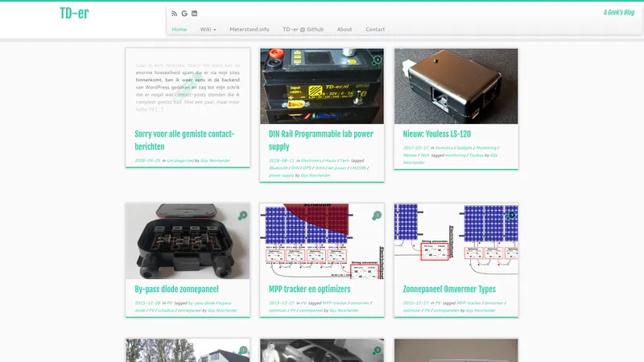This screenshot has width=644, height=362.
Task: Click the Uncategorized category link
Action: (180, 160)
